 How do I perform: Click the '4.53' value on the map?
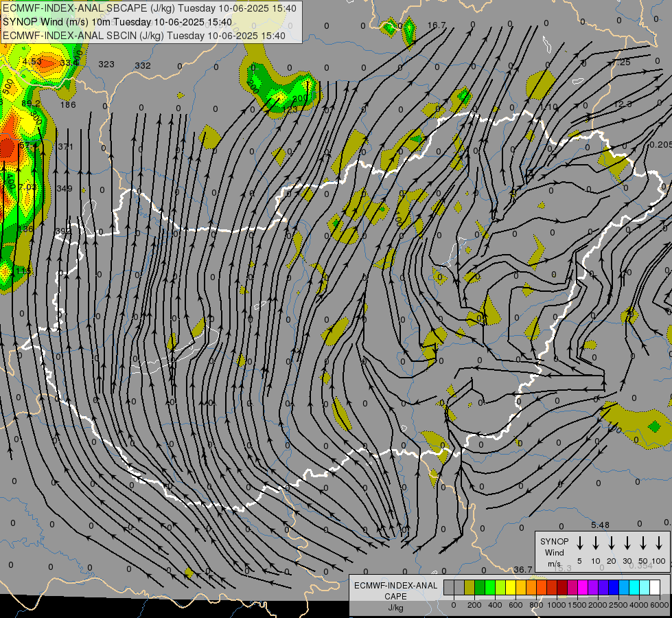click(32, 61)
